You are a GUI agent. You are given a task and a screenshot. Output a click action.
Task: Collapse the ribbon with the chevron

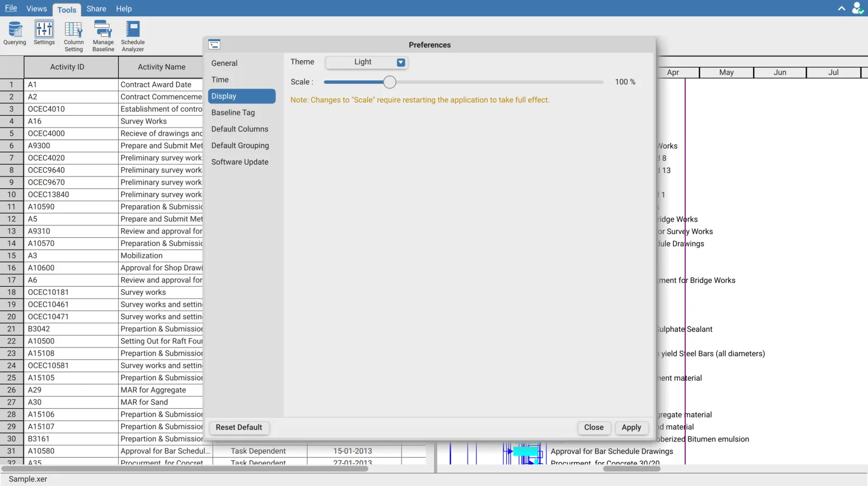click(841, 9)
